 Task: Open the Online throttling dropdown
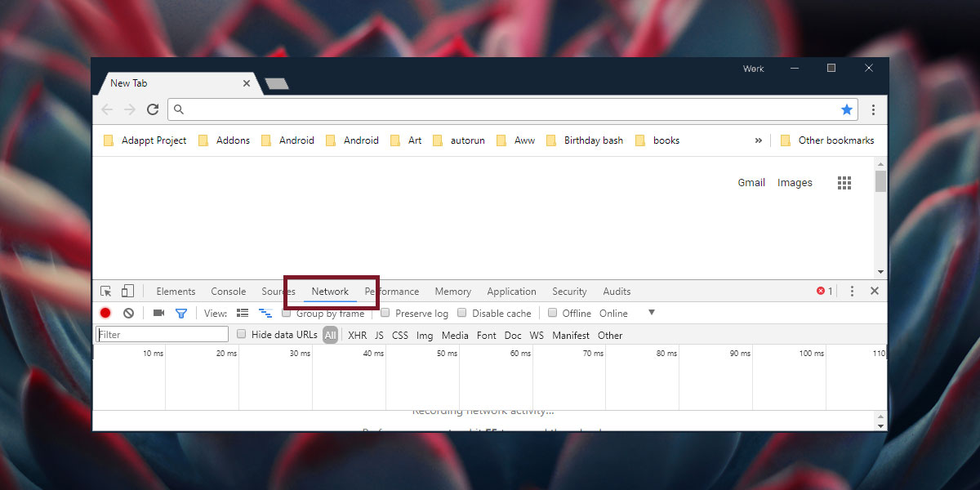651,313
